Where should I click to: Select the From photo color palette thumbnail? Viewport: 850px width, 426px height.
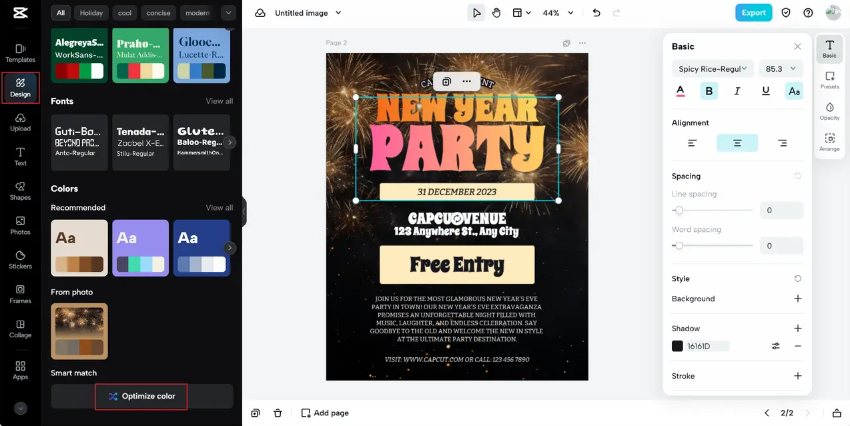(x=79, y=331)
